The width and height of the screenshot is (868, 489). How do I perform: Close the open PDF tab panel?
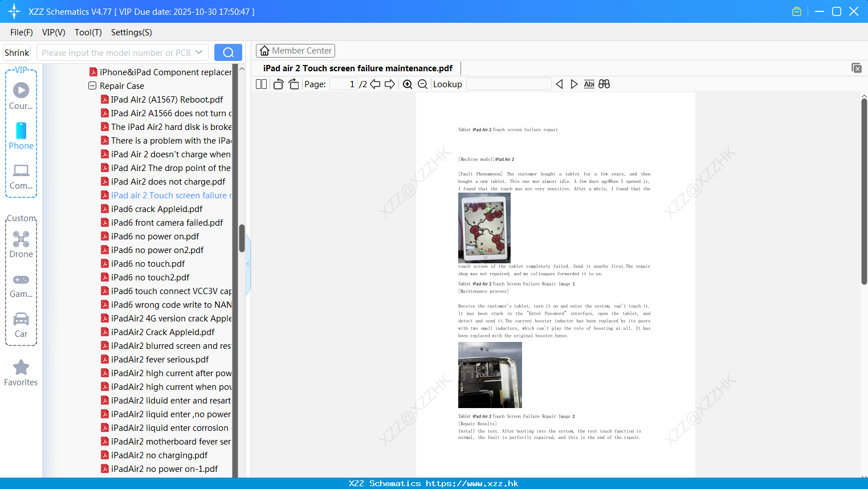856,68
